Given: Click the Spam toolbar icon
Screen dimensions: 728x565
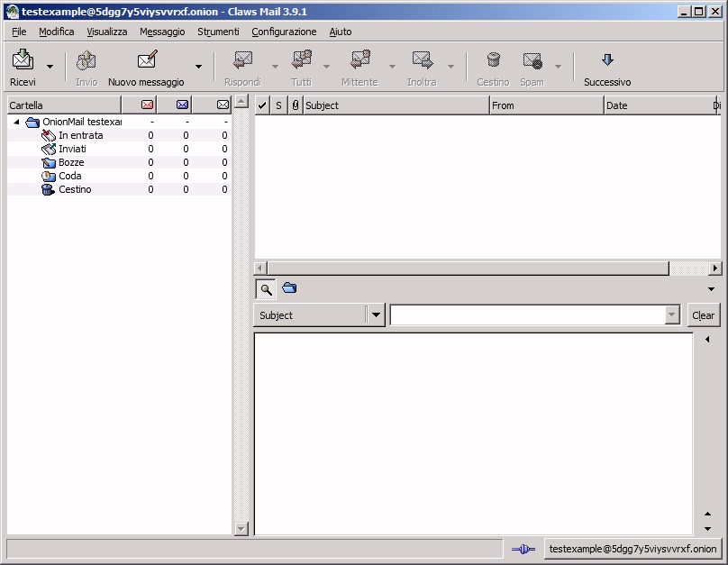Looking at the screenshot, I should click(x=532, y=61).
